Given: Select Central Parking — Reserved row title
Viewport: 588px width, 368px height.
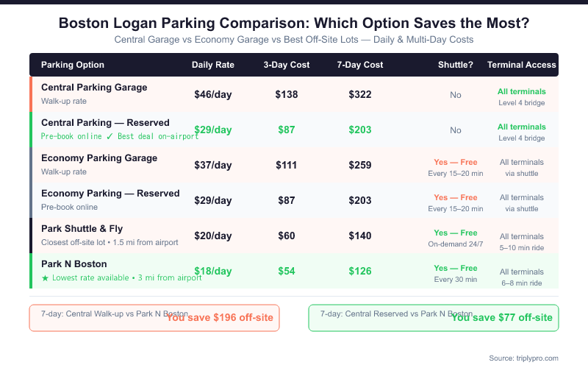Looking at the screenshot, I should tap(105, 123).
